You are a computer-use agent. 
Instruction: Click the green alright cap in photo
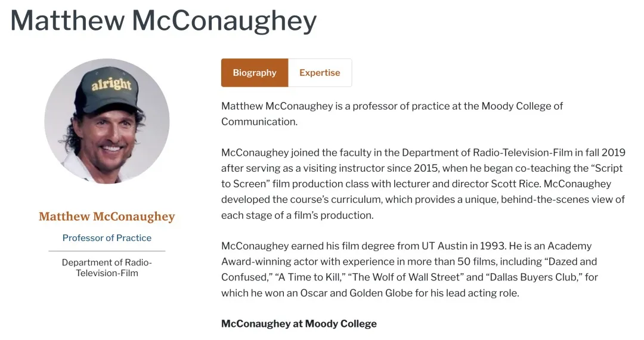[x=111, y=87]
